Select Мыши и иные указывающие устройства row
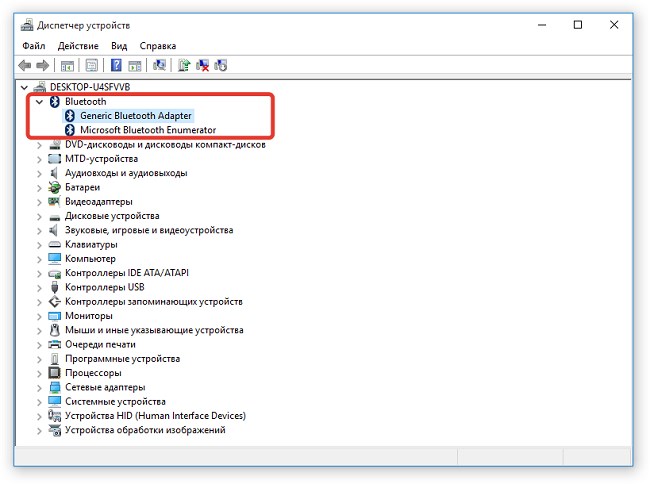 point(154,330)
